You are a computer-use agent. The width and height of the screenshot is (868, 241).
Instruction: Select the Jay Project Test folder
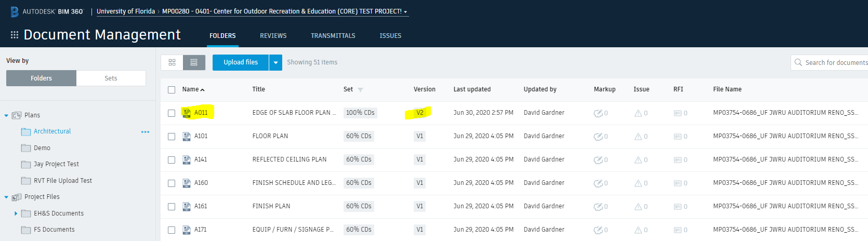coord(56,164)
